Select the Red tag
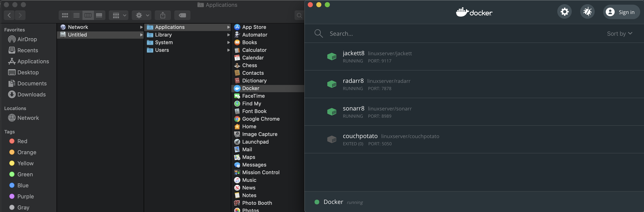Screen dimensions: 644x212 [18, 141]
